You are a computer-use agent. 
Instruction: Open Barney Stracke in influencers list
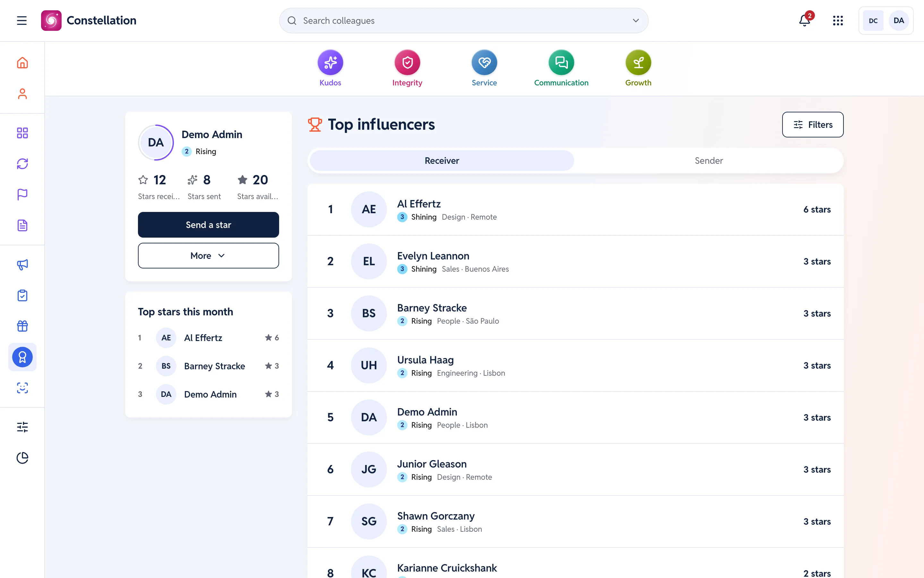click(575, 313)
